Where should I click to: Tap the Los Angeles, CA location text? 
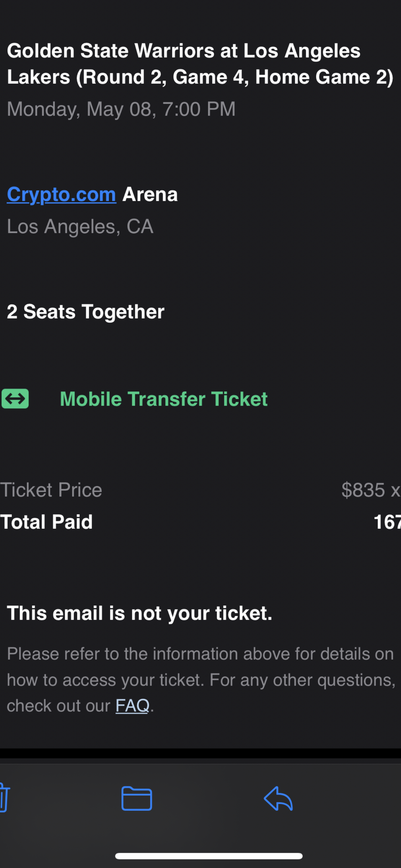click(x=80, y=226)
